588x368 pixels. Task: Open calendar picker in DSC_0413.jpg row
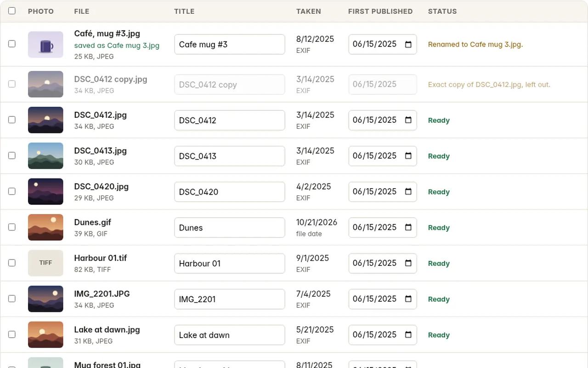click(408, 156)
